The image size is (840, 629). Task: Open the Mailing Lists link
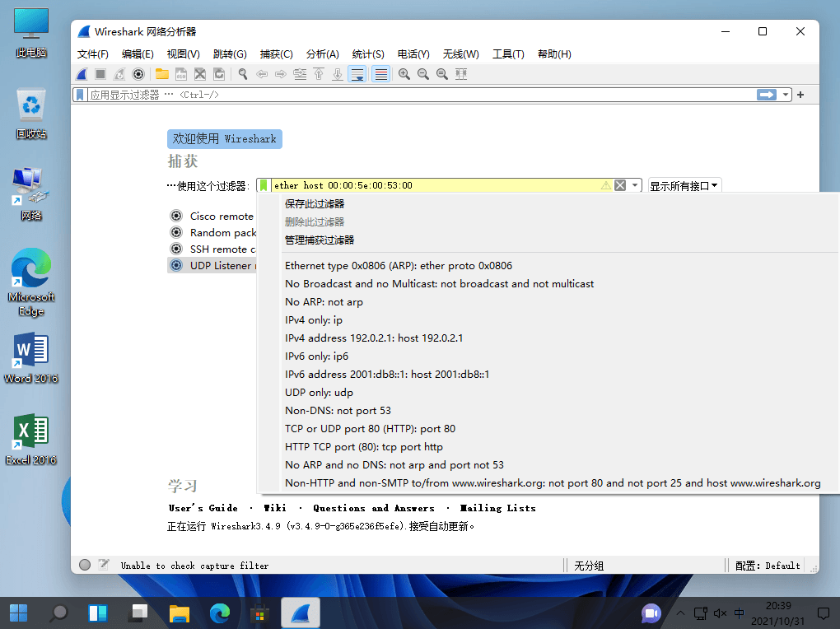[x=497, y=508]
